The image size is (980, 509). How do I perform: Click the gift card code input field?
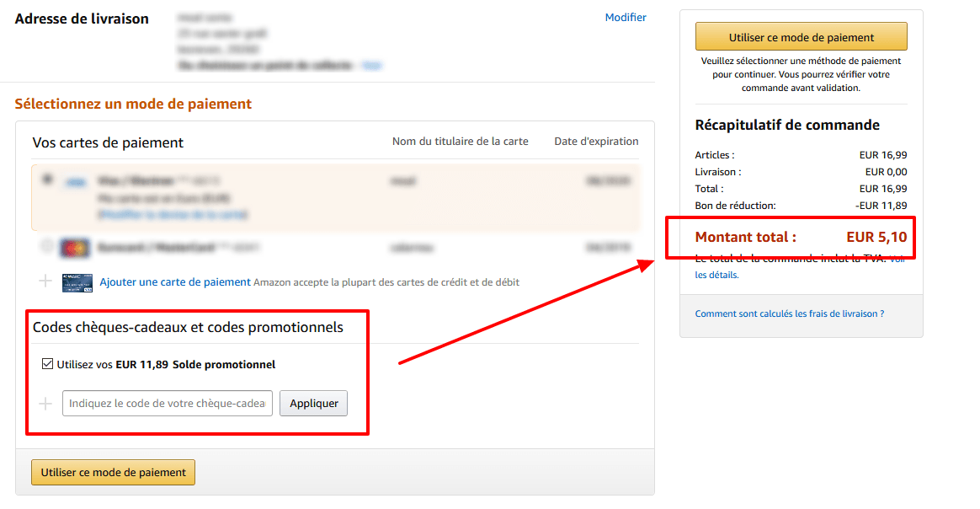point(167,403)
